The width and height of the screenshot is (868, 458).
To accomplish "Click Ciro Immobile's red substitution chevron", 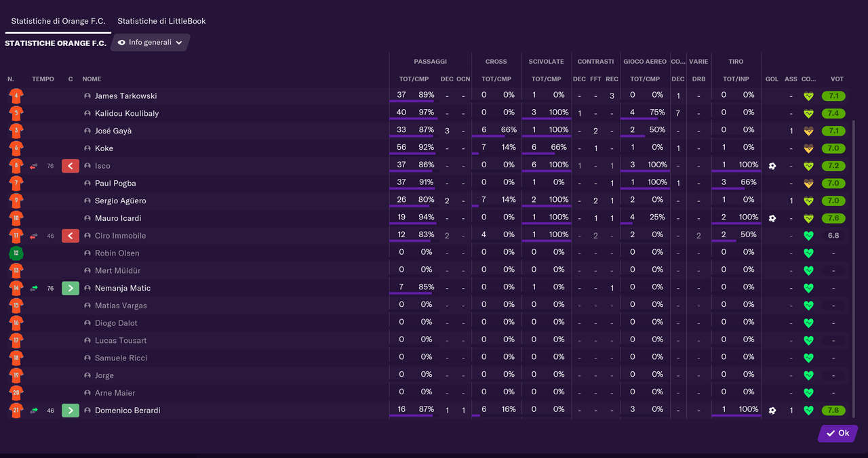I will pyautogui.click(x=71, y=236).
